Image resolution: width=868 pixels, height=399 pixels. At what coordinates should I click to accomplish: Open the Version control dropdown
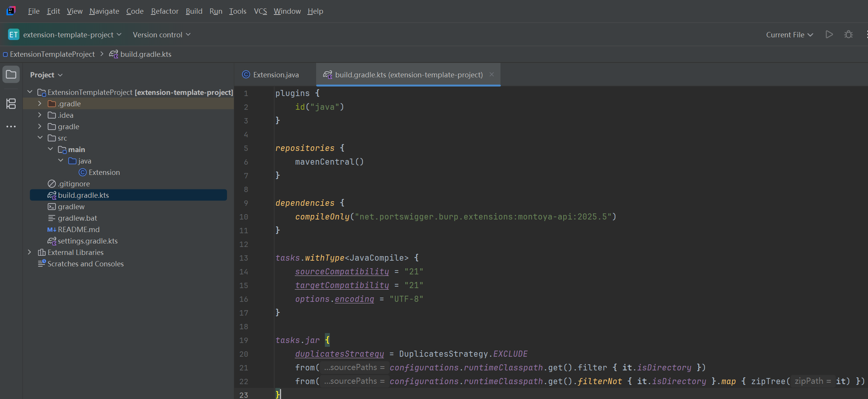tap(161, 35)
